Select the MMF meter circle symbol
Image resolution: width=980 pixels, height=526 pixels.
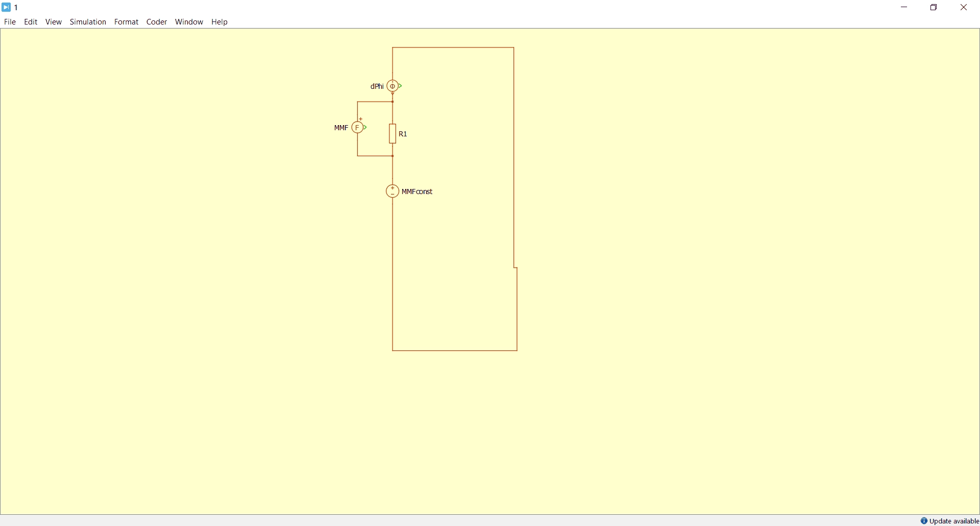(358, 127)
